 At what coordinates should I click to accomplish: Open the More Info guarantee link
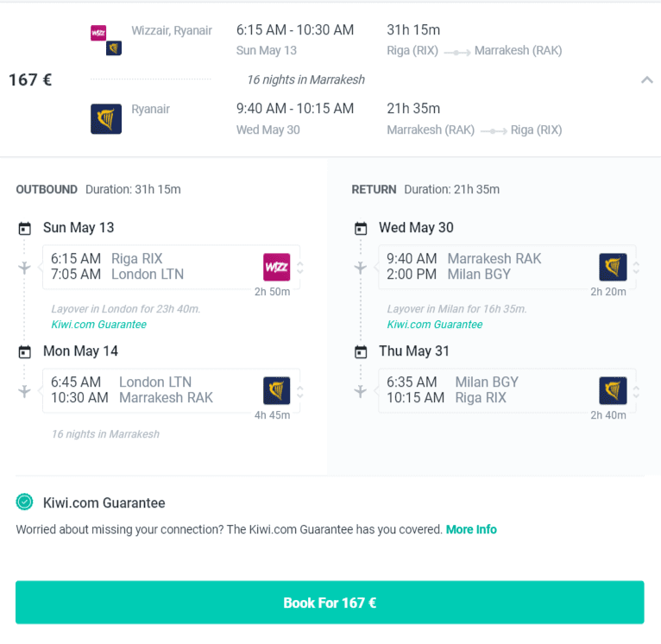[x=471, y=529]
